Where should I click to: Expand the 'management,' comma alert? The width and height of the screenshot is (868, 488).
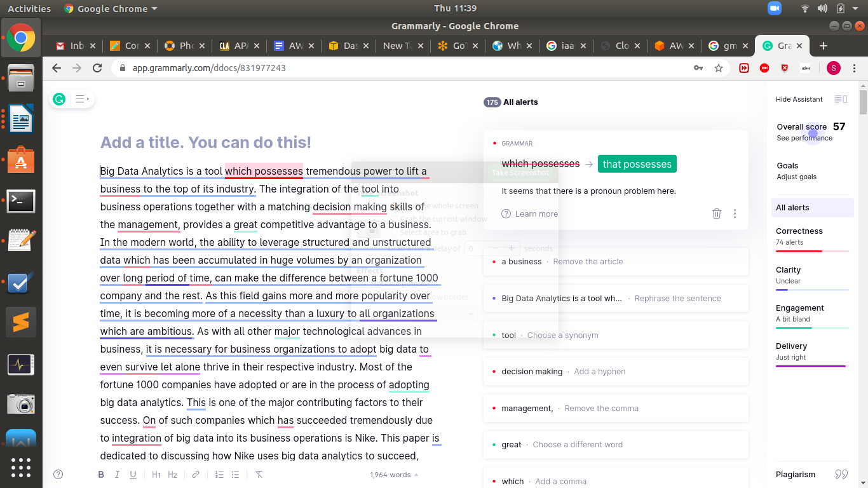pyautogui.click(x=616, y=409)
